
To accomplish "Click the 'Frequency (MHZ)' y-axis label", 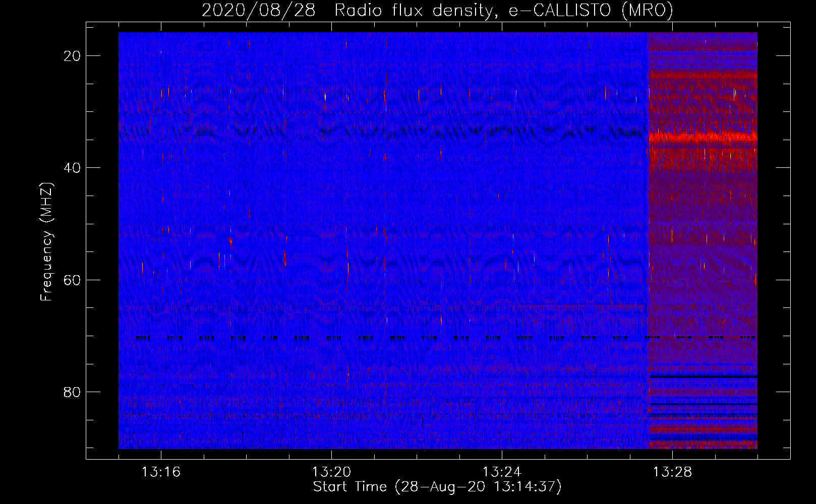I will tap(46, 242).
